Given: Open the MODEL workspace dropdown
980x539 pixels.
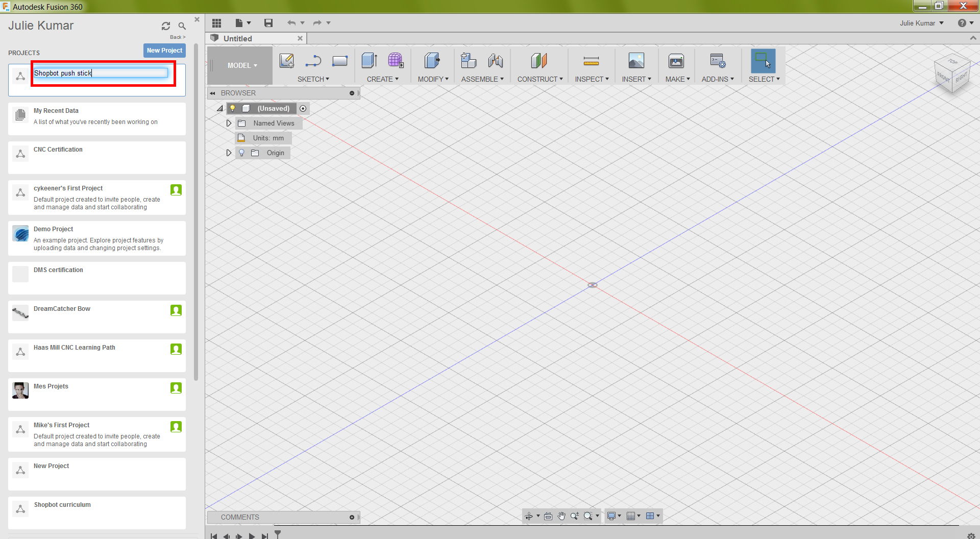Looking at the screenshot, I should pos(242,65).
